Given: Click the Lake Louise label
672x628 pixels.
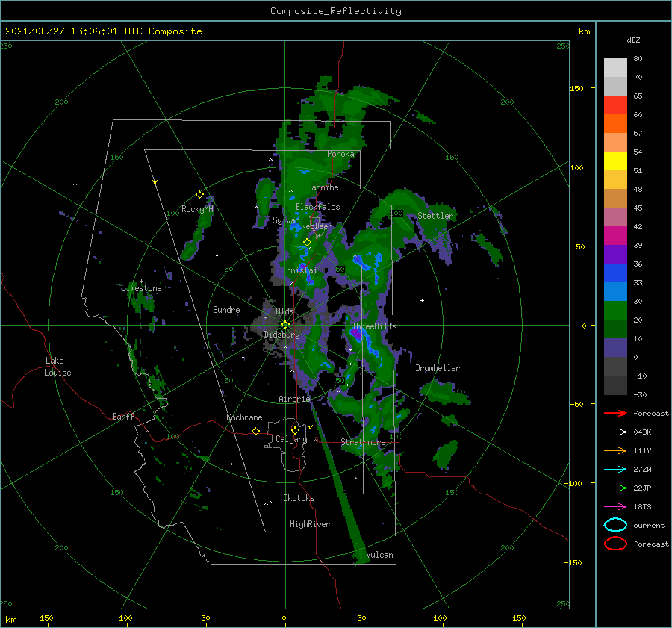Looking at the screenshot, I should pos(57,367).
